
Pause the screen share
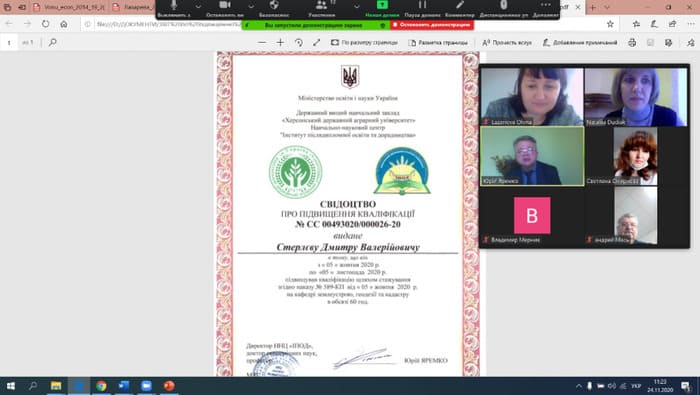pyautogui.click(x=422, y=8)
